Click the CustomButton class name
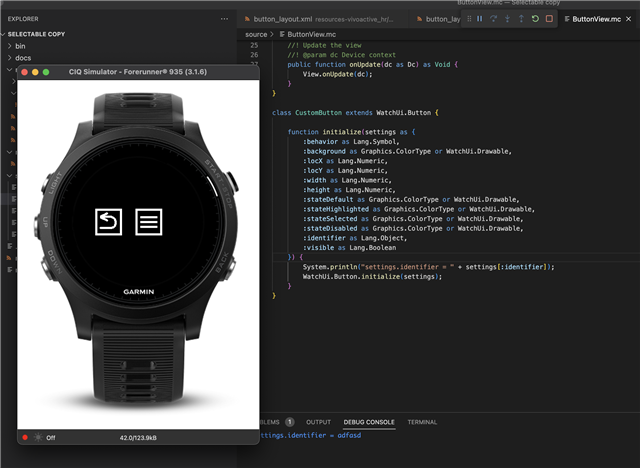The height and width of the screenshot is (468, 640). [x=318, y=113]
